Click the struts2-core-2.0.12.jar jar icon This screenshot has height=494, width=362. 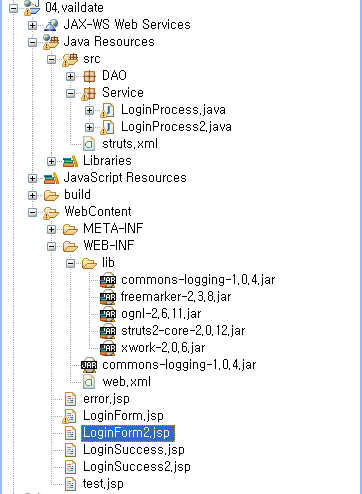pos(108,331)
